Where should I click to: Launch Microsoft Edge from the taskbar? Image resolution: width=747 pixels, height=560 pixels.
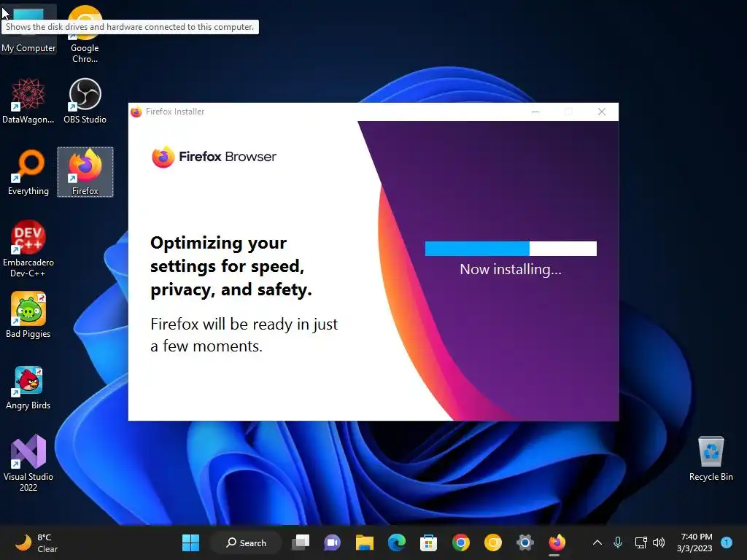396,542
